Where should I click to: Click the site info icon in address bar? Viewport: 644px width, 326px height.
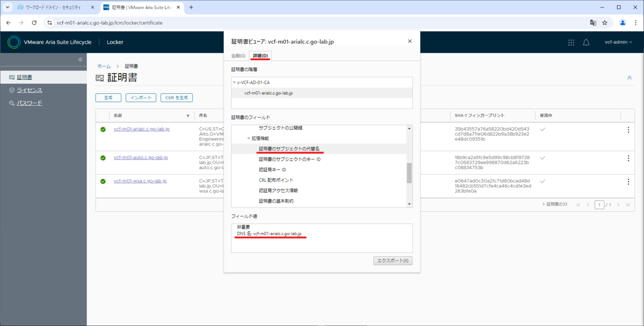pyautogui.click(x=49, y=23)
